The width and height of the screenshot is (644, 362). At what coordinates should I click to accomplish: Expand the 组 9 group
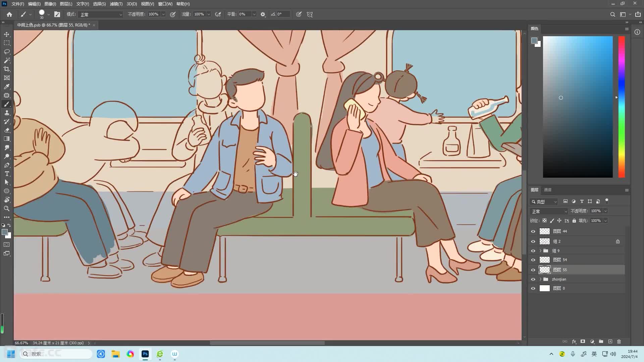(x=540, y=251)
